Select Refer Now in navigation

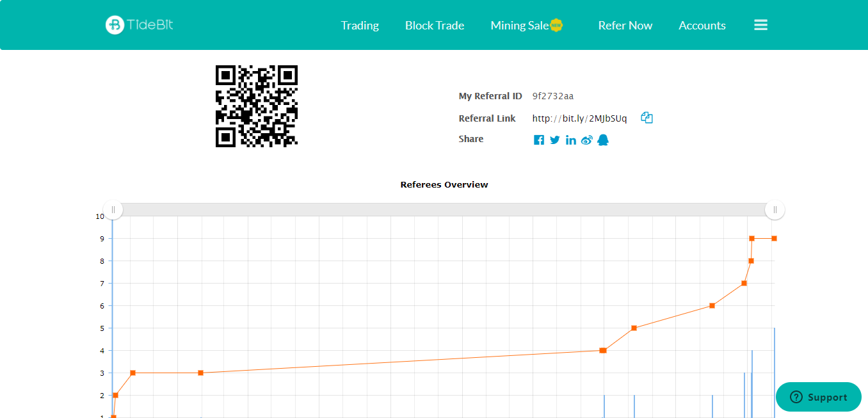(625, 26)
